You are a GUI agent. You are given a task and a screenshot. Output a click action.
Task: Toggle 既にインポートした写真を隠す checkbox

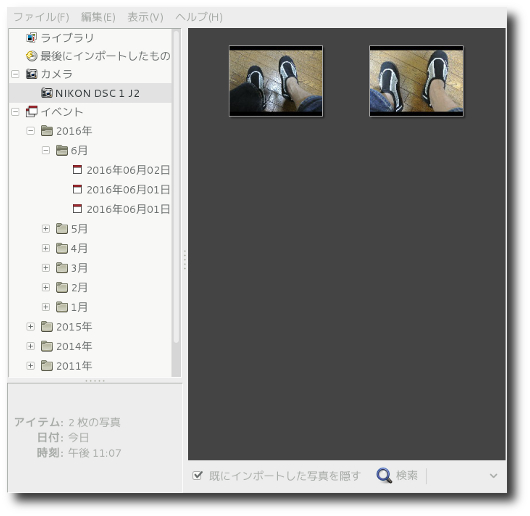pyautogui.click(x=197, y=475)
